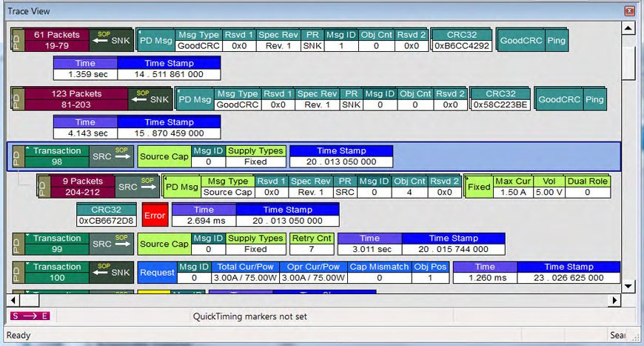Click the 9 Packets 204-212 header
Viewport: 644px width, 346px height.
click(82, 187)
